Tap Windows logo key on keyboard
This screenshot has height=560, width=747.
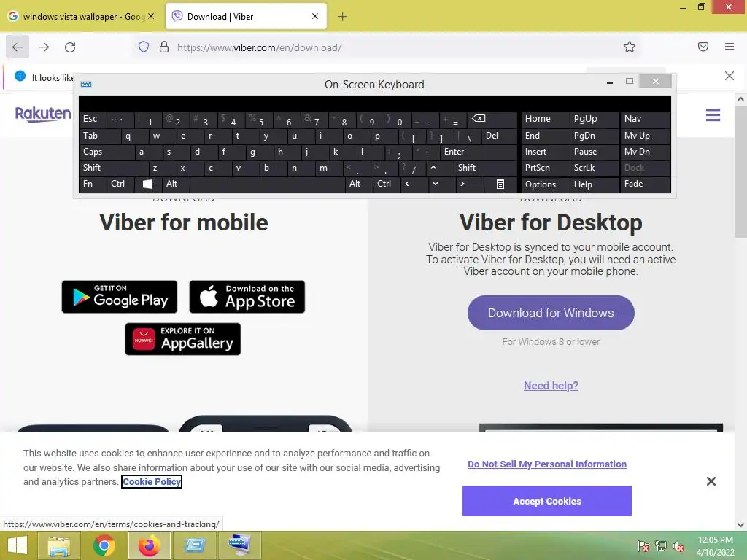(147, 184)
